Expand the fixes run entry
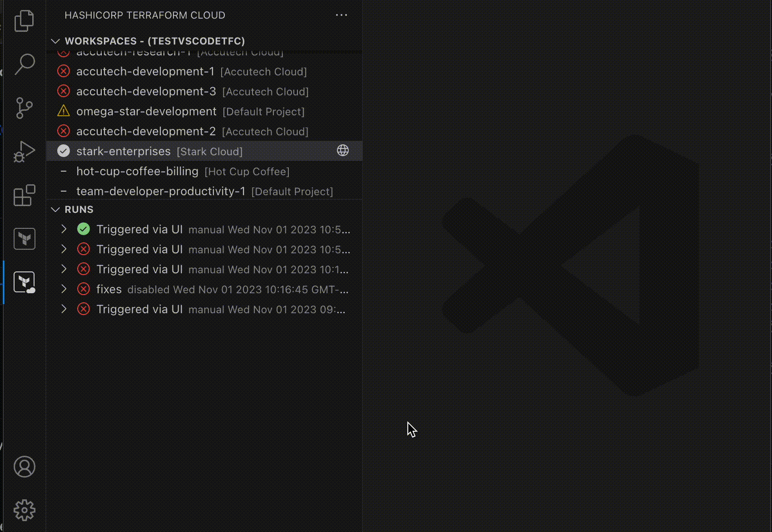 pyautogui.click(x=64, y=289)
